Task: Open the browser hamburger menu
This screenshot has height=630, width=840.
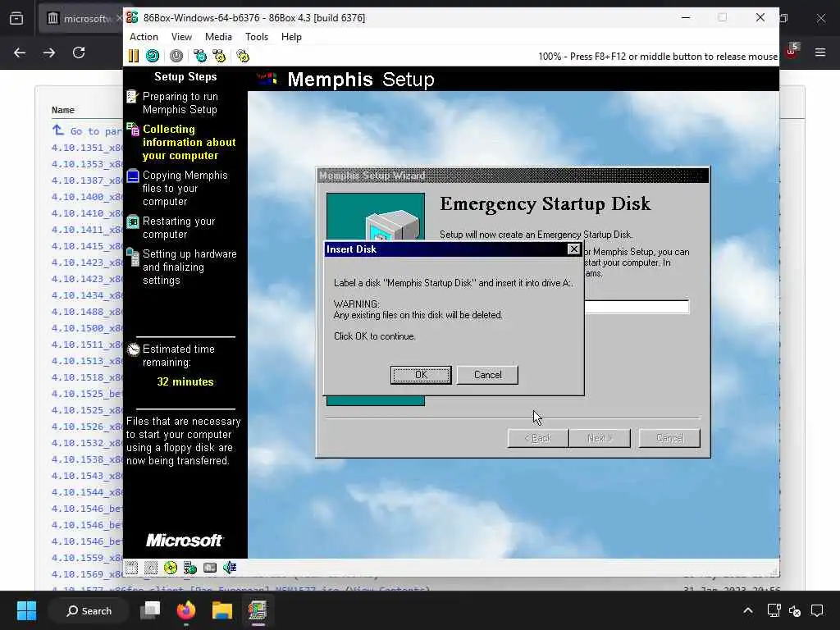Action: (x=820, y=52)
